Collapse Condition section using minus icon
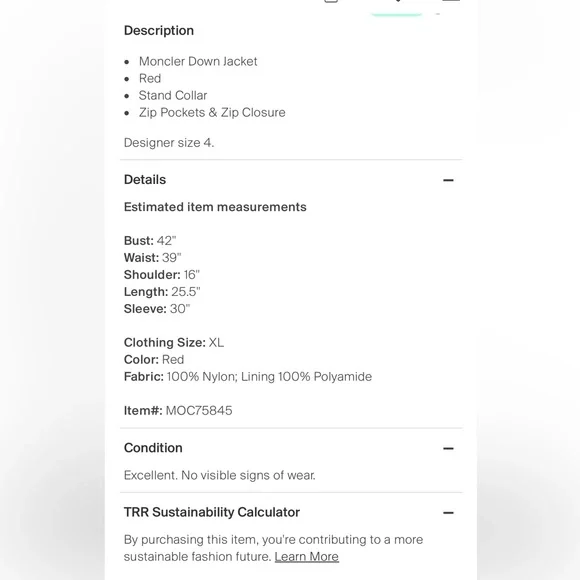Screen dimensions: 580x580 [448, 448]
